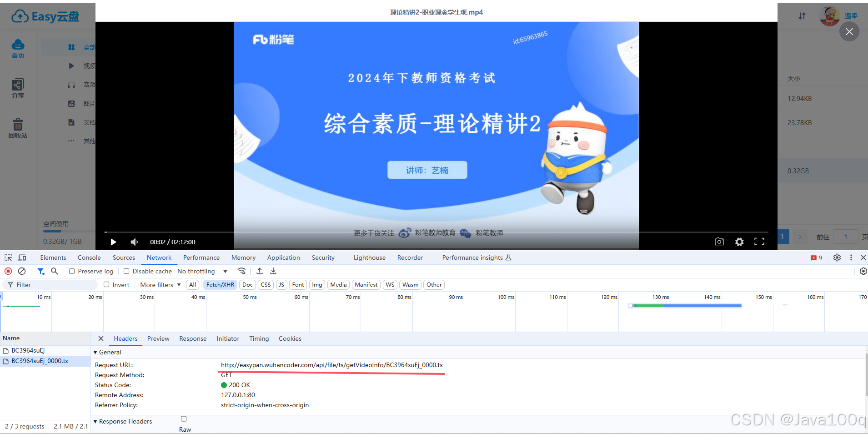Open the Cookies tab of request
868x434 pixels.
pyautogui.click(x=290, y=338)
